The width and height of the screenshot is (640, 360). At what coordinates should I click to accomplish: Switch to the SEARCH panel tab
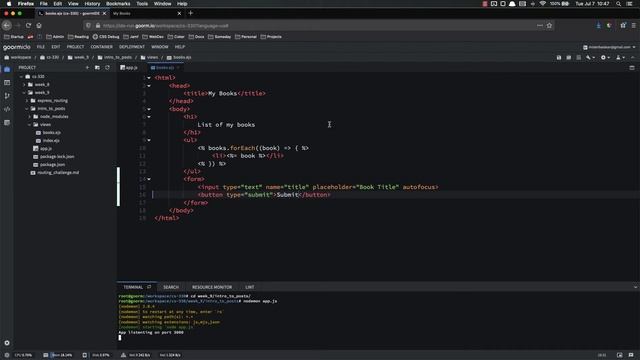pyautogui.click(x=171, y=287)
